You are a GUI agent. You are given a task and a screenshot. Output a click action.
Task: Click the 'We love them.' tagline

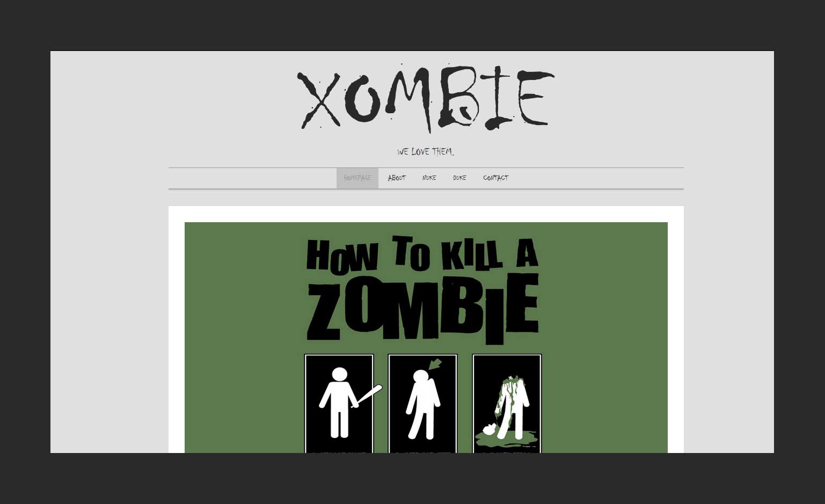pos(426,152)
